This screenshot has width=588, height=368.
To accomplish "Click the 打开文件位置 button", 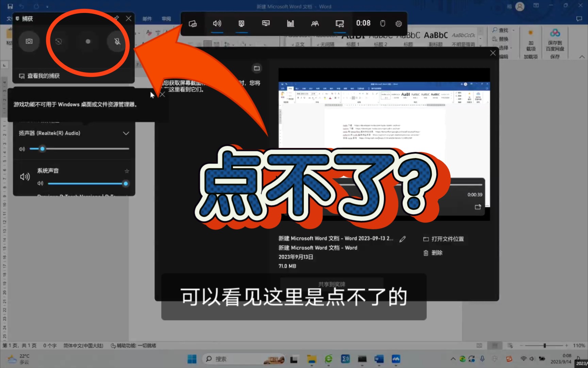I will (x=443, y=239).
